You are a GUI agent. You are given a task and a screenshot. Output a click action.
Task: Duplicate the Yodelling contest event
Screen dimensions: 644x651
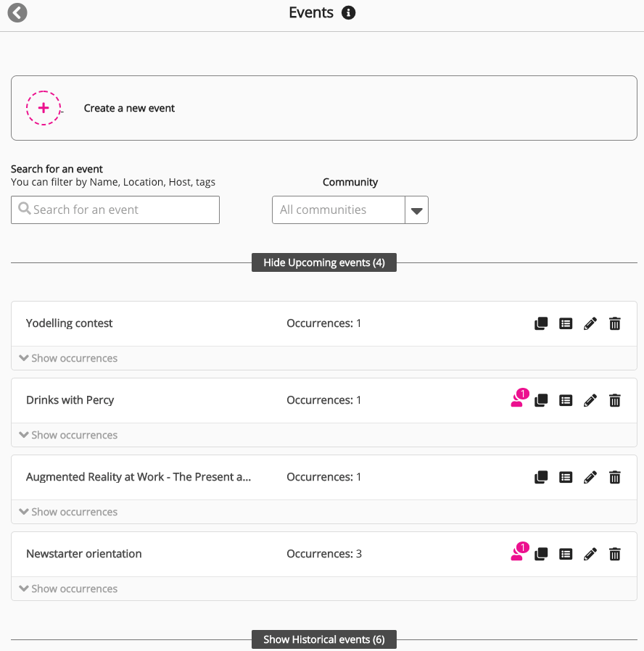pyautogui.click(x=541, y=324)
